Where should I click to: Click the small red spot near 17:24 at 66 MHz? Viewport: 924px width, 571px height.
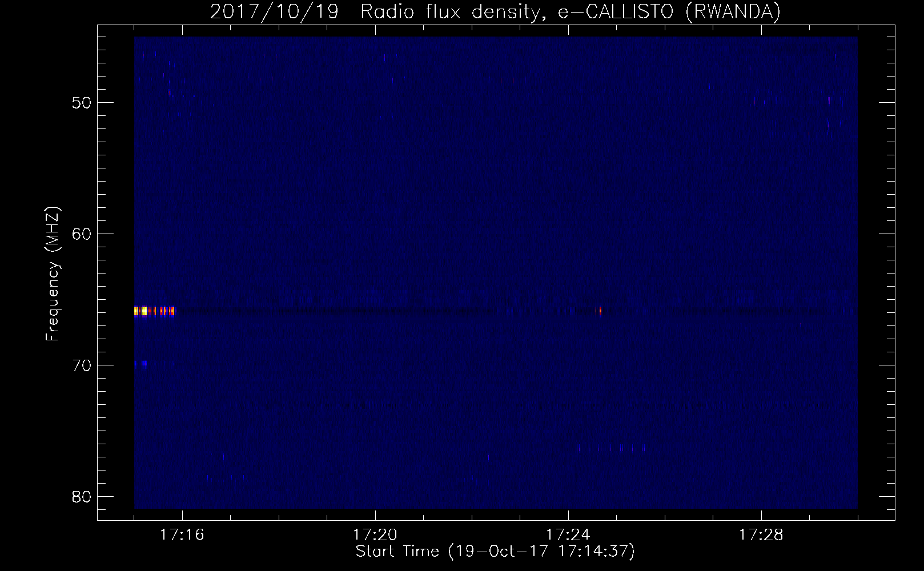click(599, 311)
